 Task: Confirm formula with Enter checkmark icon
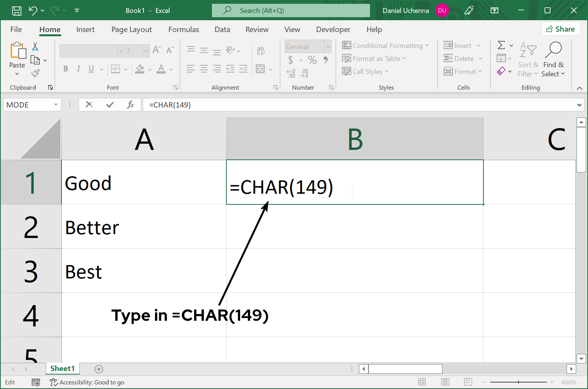coord(110,105)
